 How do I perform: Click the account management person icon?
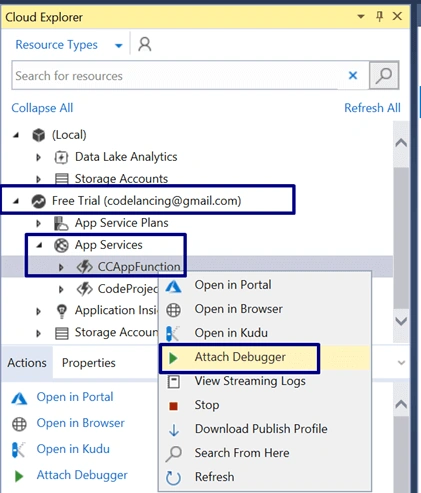click(x=145, y=44)
